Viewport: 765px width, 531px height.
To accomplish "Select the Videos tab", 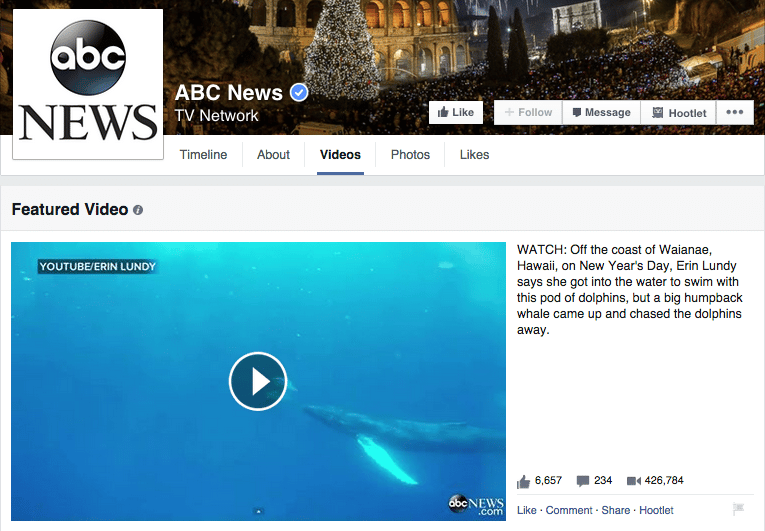I will [340, 155].
